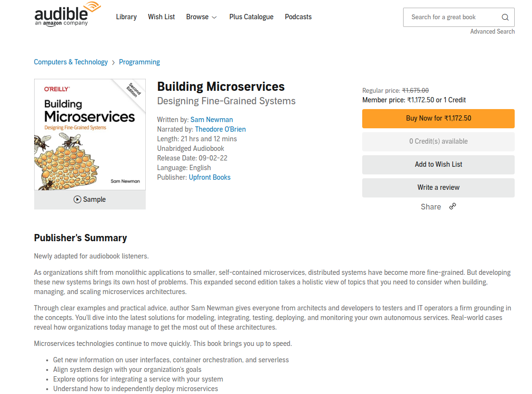Screen dimensions: 532x394
Task: Open the Library menu item
Action: coord(126,17)
